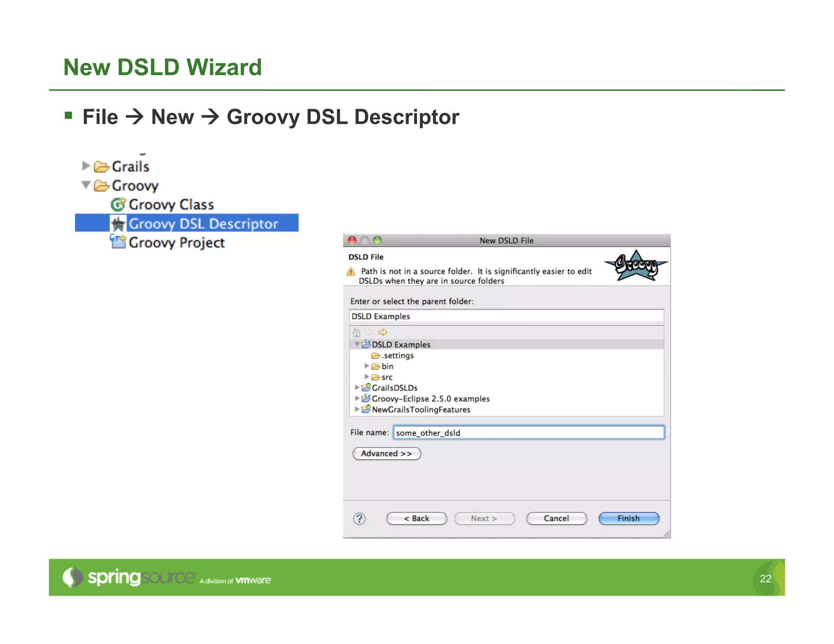Expand the GrailsDSLDs project
834x644 pixels.
click(x=357, y=388)
